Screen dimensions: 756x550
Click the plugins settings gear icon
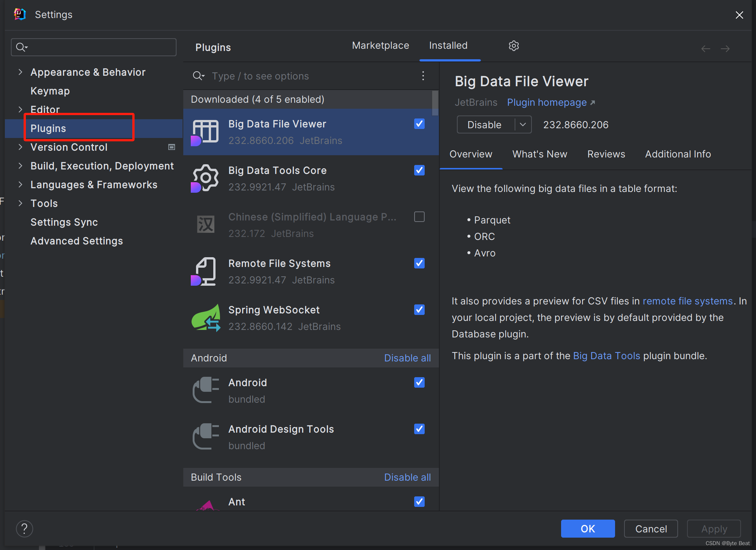(513, 46)
